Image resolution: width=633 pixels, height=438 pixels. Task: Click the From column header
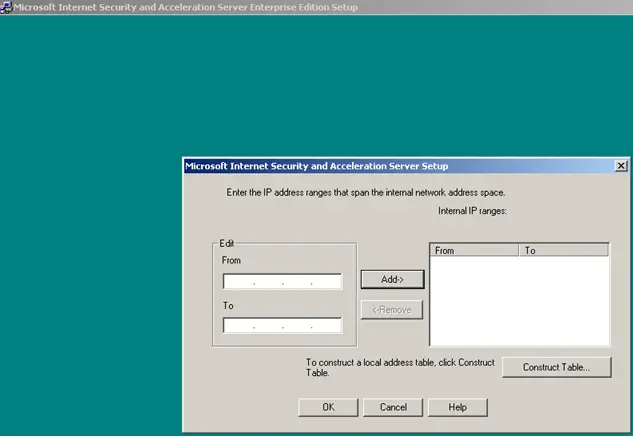(x=474, y=251)
